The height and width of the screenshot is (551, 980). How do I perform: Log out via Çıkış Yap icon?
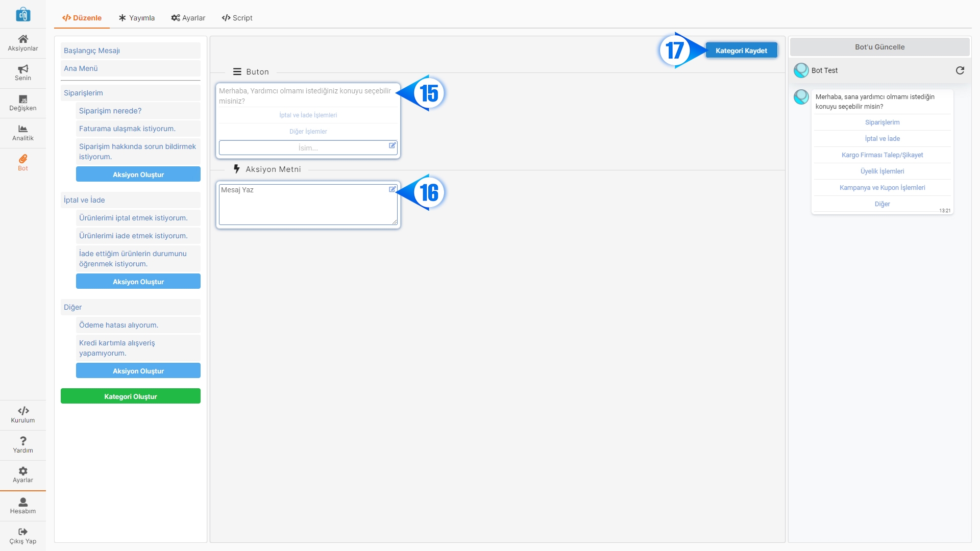[x=23, y=532]
